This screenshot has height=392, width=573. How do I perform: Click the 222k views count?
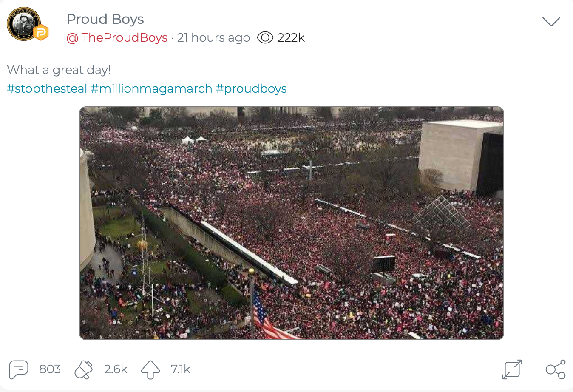[291, 37]
